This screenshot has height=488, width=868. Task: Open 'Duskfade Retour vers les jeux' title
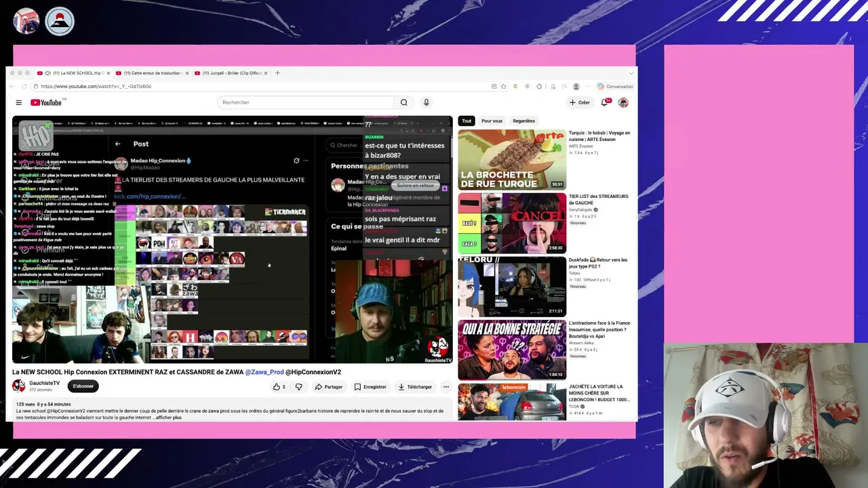598,263
